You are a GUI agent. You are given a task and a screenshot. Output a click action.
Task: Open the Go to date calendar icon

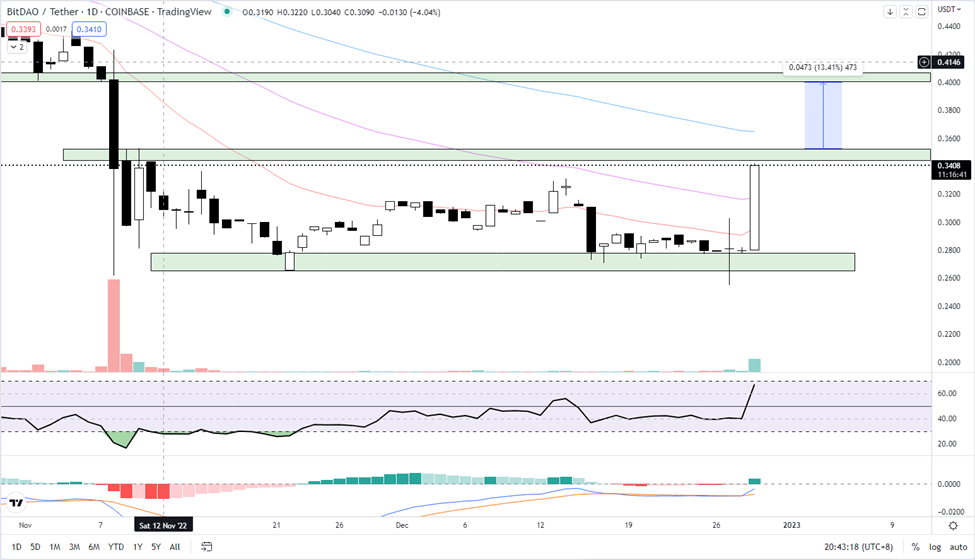point(206,547)
